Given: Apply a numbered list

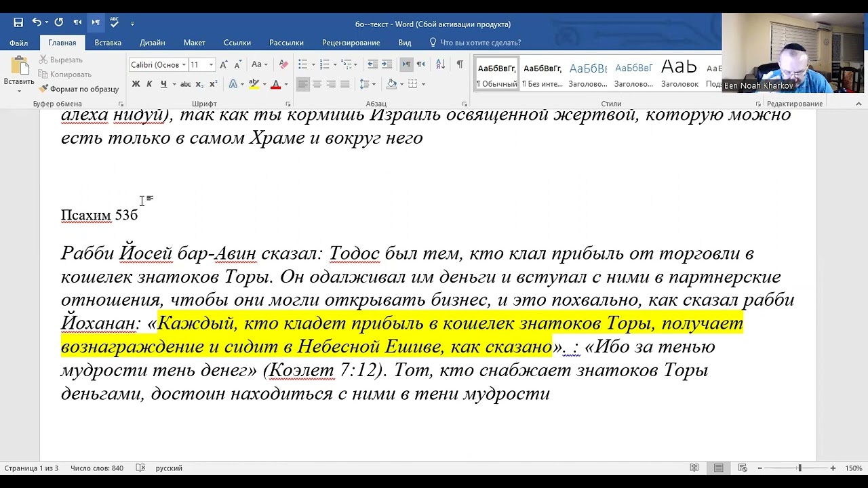Looking at the screenshot, I should pos(324,64).
